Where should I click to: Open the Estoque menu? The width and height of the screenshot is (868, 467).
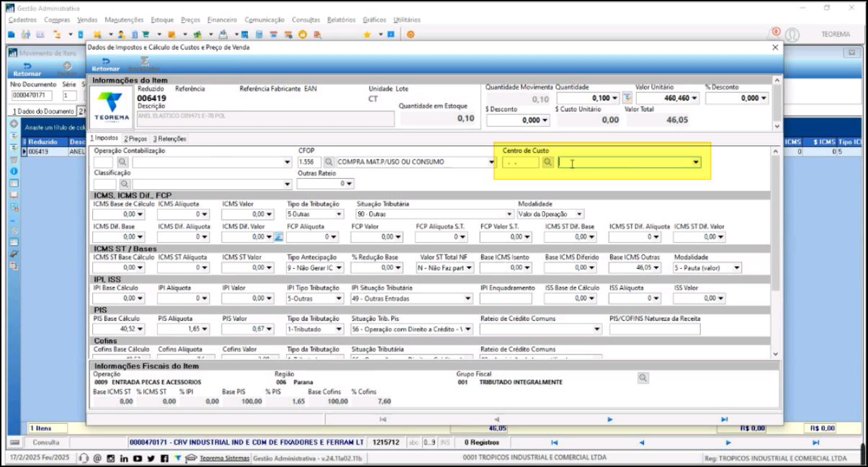coord(162,19)
